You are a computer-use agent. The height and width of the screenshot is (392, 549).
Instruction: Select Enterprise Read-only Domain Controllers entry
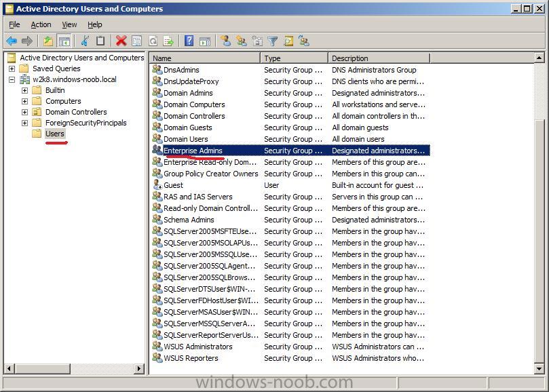click(x=210, y=162)
